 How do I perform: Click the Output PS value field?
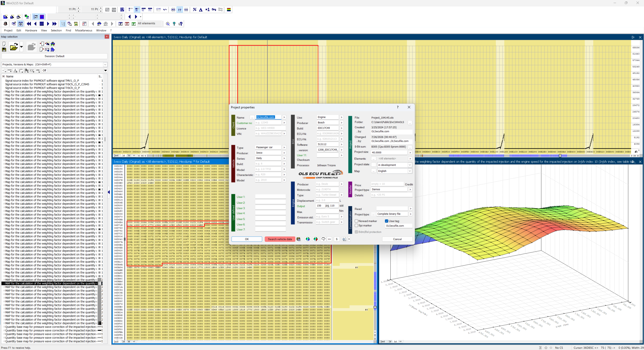click(320, 206)
